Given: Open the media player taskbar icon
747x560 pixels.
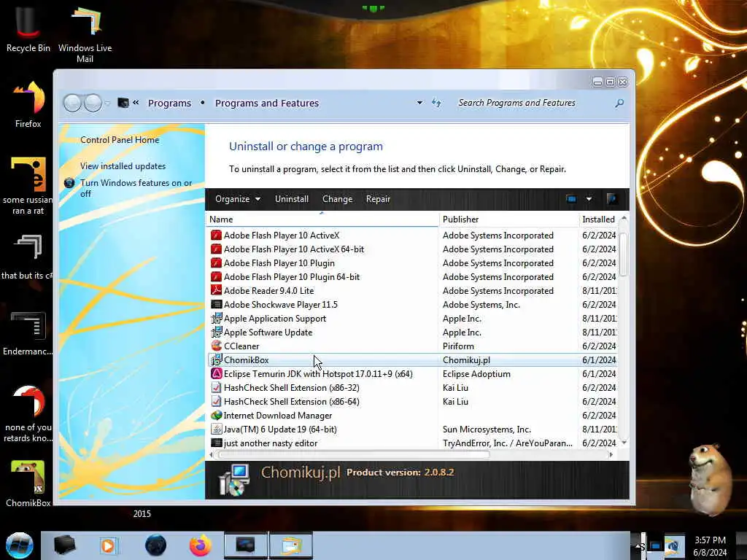Looking at the screenshot, I should coord(108,545).
